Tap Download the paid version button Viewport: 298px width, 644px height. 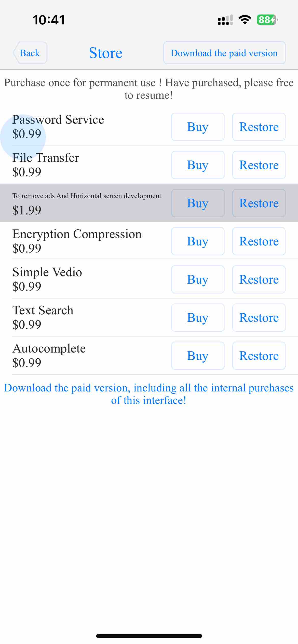(224, 53)
